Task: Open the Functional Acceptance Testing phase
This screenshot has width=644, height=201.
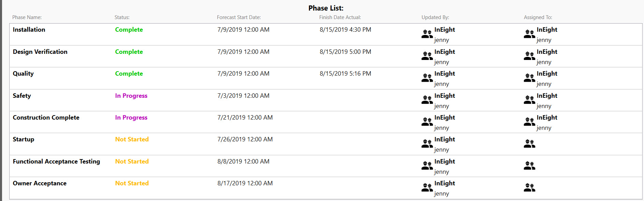Action: [56, 161]
